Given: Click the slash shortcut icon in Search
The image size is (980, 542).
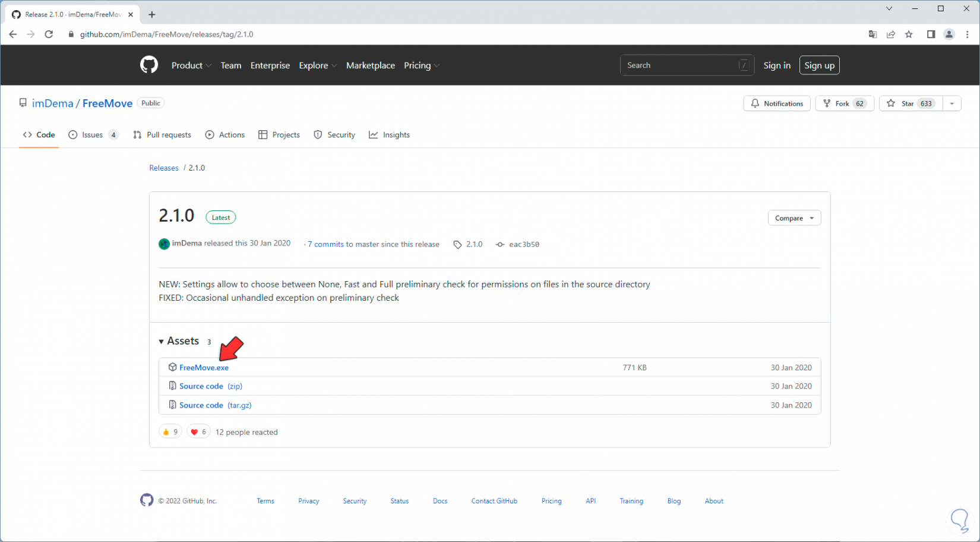Looking at the screenshot, I should tap(744, 65).
